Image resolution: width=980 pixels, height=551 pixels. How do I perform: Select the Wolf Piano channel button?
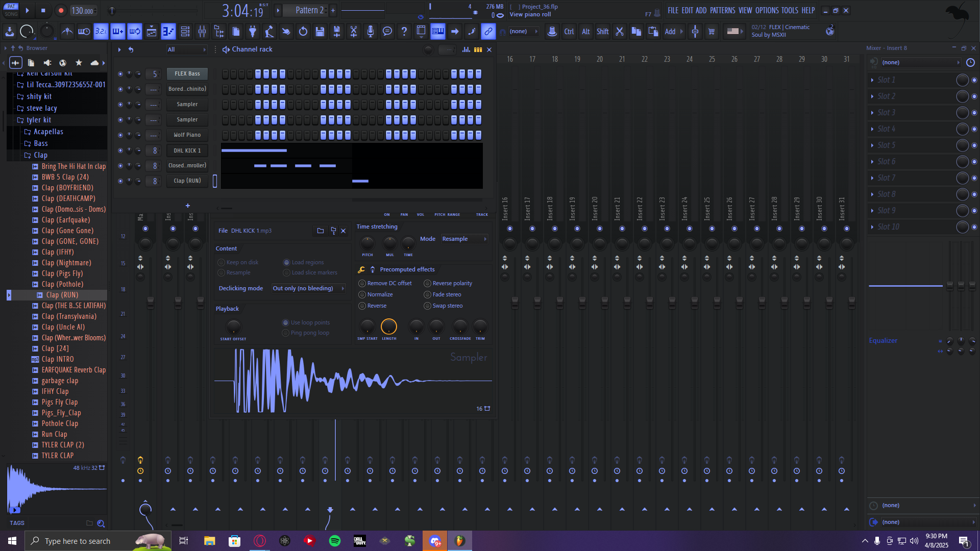coord(187,135)
